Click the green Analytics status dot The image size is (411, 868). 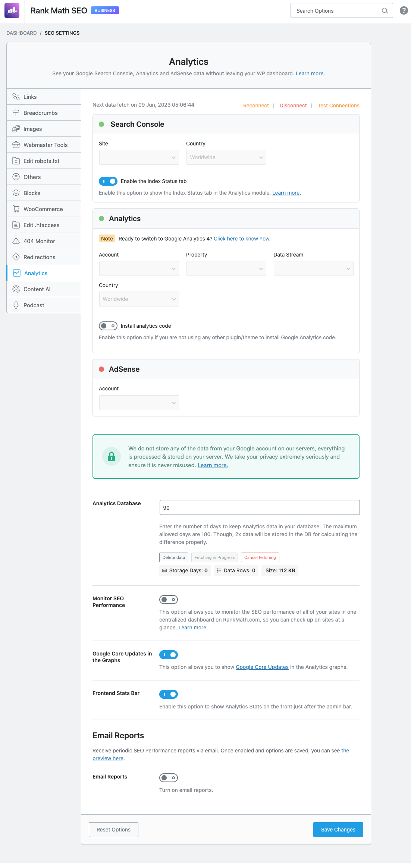[x=101, y=218]
